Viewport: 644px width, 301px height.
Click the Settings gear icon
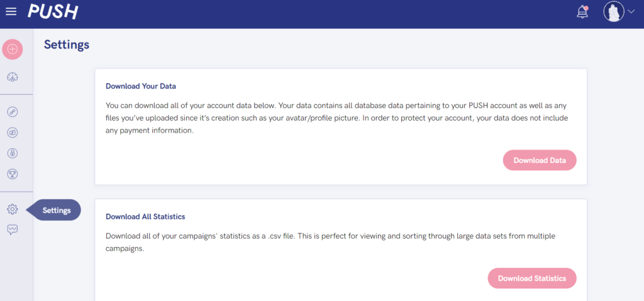(x=13, y=209)
